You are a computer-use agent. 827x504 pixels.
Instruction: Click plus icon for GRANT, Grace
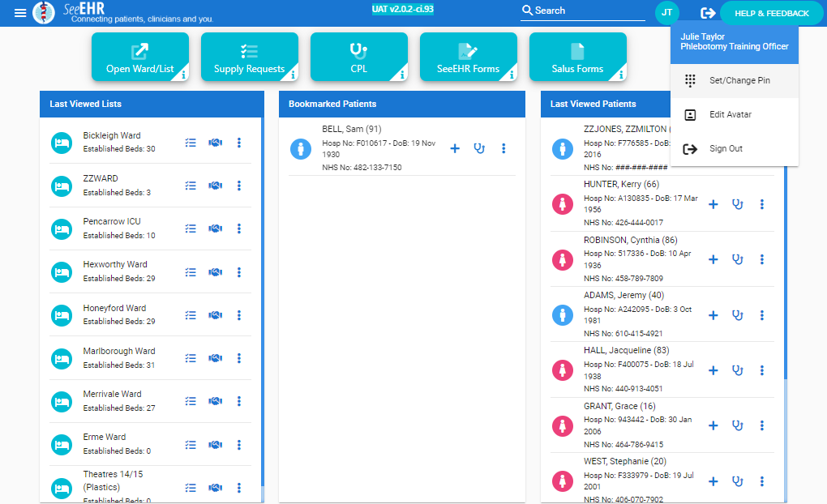pos(713,425)
